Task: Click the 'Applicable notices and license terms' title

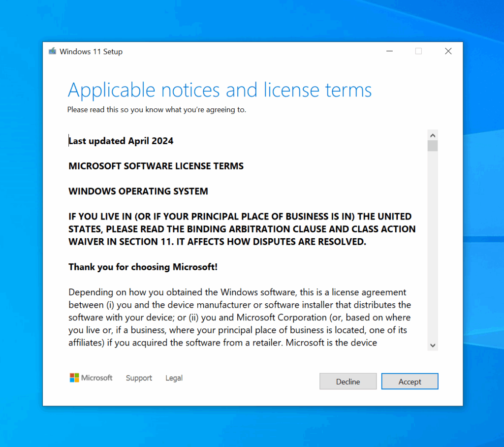Action: (x=220, y=90)
